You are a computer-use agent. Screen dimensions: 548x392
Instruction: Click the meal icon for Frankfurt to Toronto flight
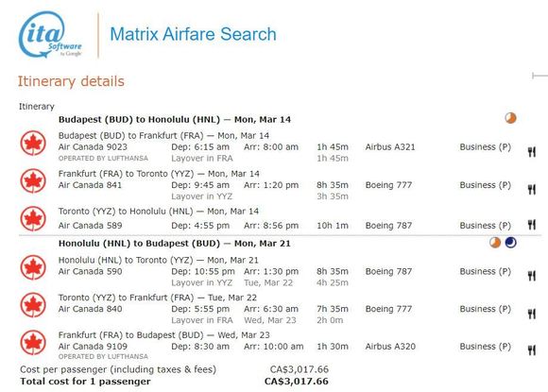[532, 189]
